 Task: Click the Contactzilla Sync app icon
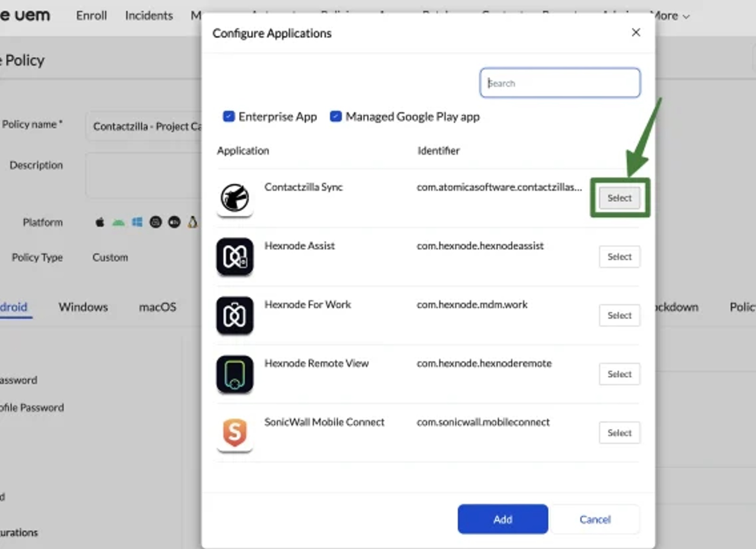[235, 198]
